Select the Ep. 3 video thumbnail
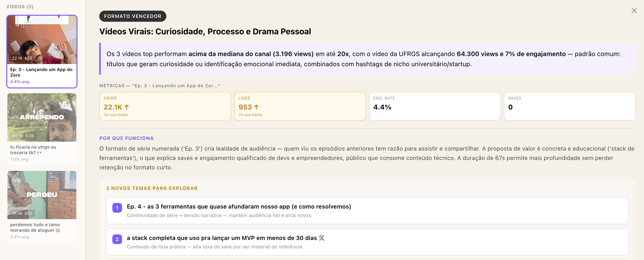Screen dimensions: 644x260 pyautogui.click(x=42, y=40)
